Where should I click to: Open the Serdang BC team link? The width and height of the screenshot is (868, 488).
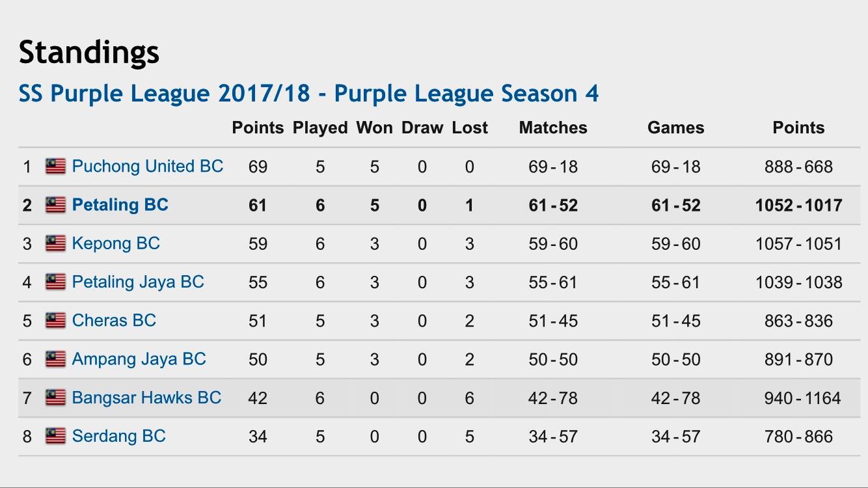[x=119, y=435]
